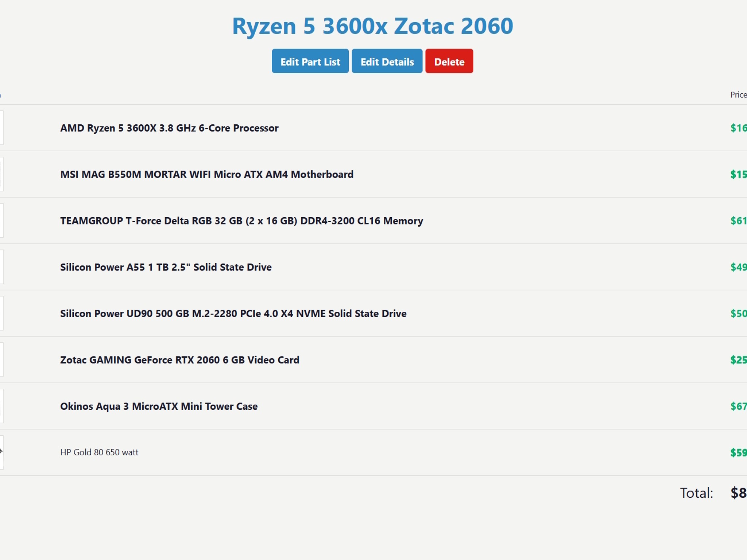Click the red Delete button
Screen dimensions: 747x560
(449, 61)
